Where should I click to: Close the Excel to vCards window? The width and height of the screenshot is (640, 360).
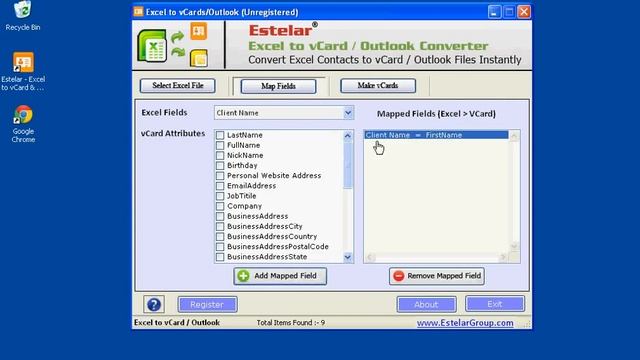(x=524, y=12)
